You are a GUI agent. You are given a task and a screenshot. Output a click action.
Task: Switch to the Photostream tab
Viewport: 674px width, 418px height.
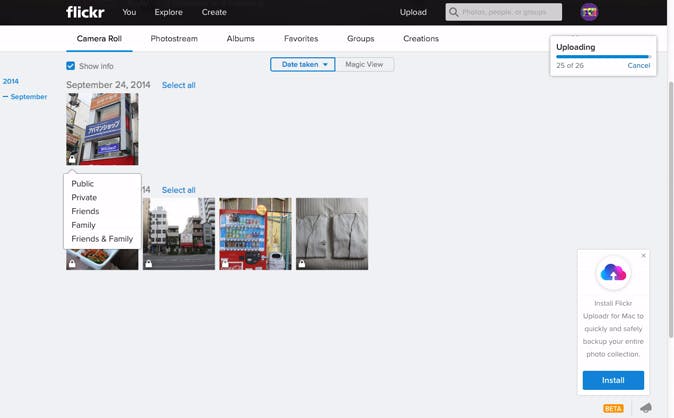(x=174, y=39)
